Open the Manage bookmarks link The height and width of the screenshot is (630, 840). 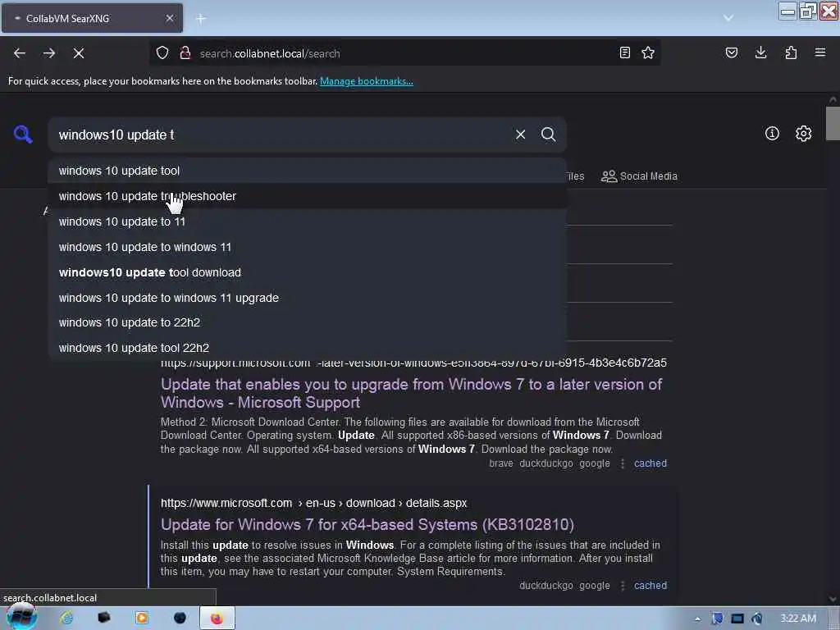tap(367, 81)
